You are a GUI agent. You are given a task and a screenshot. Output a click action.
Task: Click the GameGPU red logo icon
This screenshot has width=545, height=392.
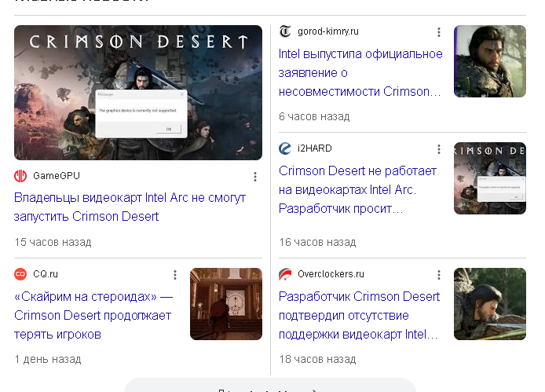click(20, 176)
